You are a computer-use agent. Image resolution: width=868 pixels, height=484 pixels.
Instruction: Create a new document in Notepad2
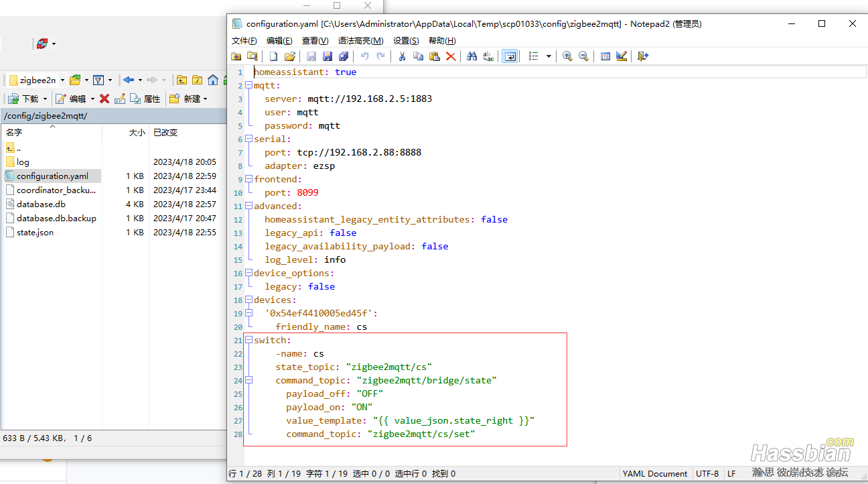tap(273, 56)
